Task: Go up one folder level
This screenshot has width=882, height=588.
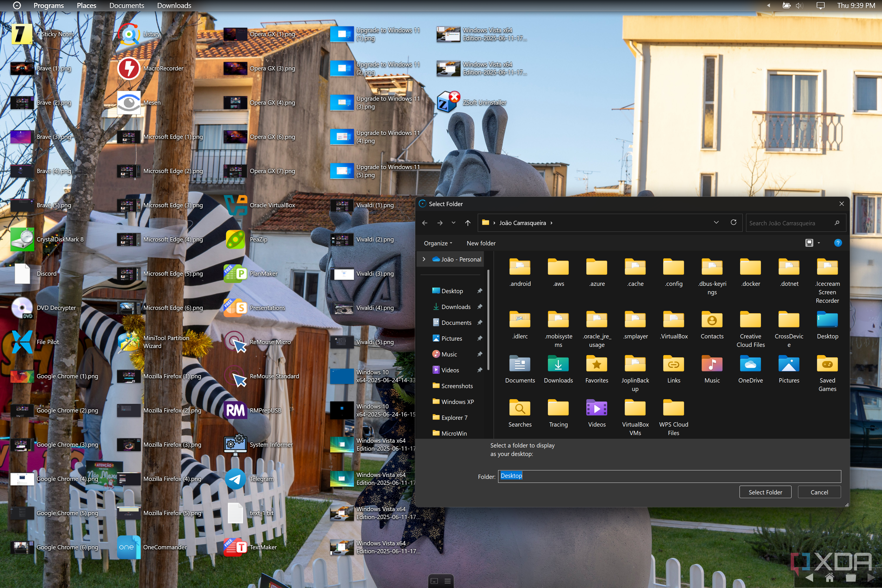Action: [468, 223]
